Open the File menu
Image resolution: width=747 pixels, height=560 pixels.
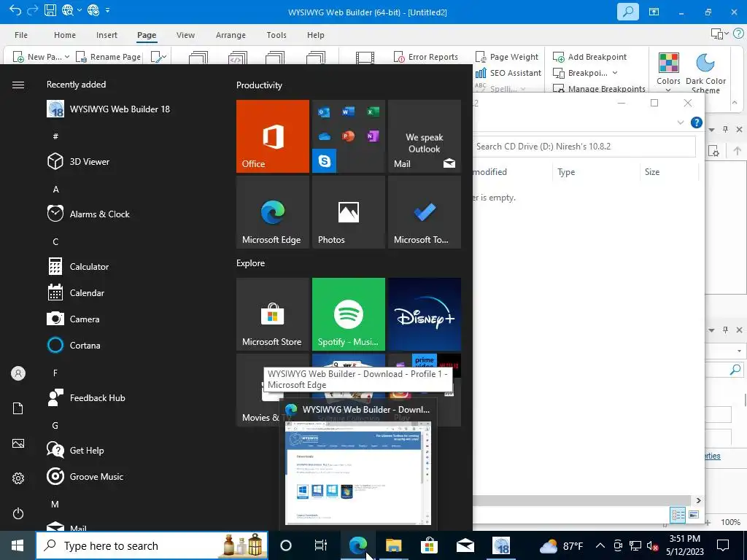21,35
